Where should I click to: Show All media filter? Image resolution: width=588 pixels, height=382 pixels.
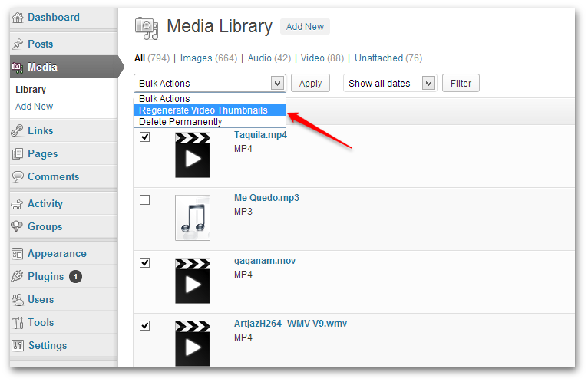coord(140,58)
